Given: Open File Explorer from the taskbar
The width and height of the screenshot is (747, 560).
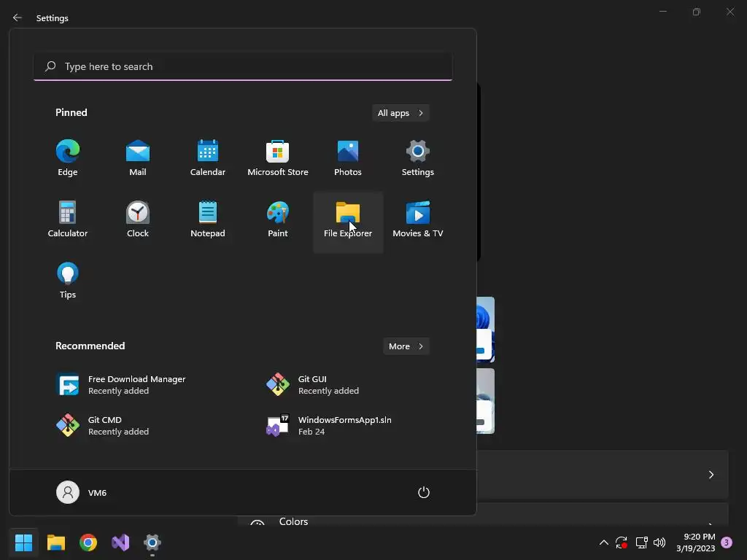Looking at the screenshot, I should 56,542.
